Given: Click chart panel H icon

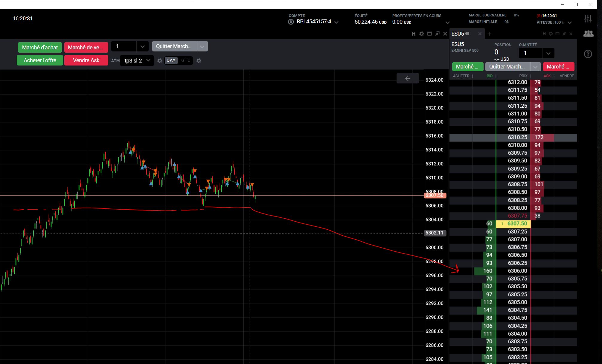Looking at the screenshot, I should click(x=414, y=34).
